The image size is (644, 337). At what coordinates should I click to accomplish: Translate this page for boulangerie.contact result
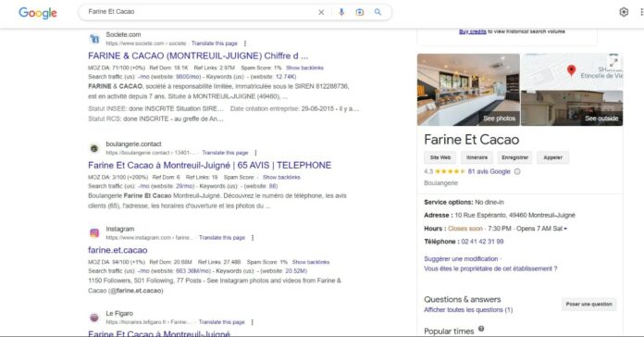coord(225,153)
